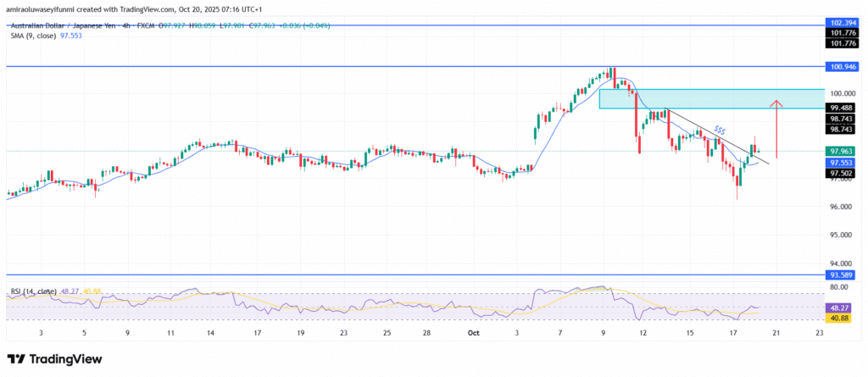Viewport: 868px width, 377px height.
Task: Click the 97.502 price label
Action: [x=842, y=174]
